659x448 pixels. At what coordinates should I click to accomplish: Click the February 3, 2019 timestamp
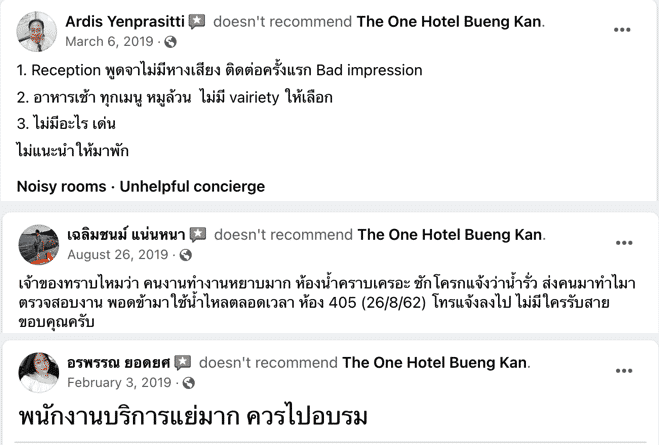tap(120, 383)
